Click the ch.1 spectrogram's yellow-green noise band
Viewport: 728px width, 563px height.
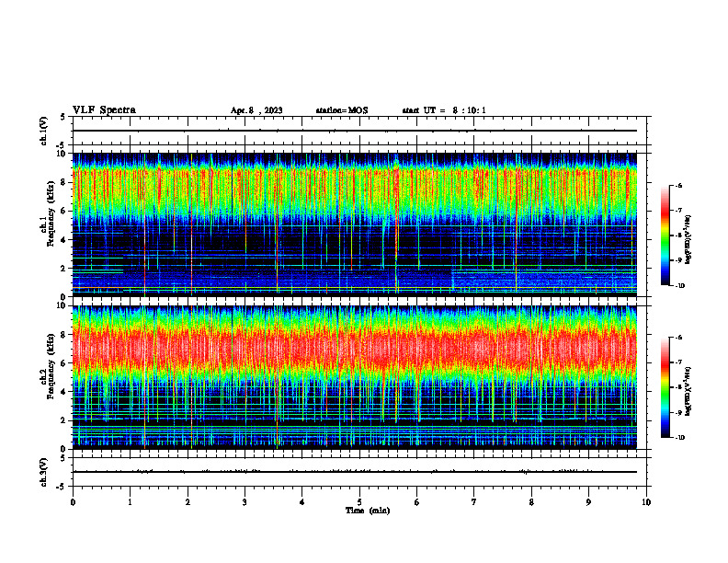coord(355,193)
